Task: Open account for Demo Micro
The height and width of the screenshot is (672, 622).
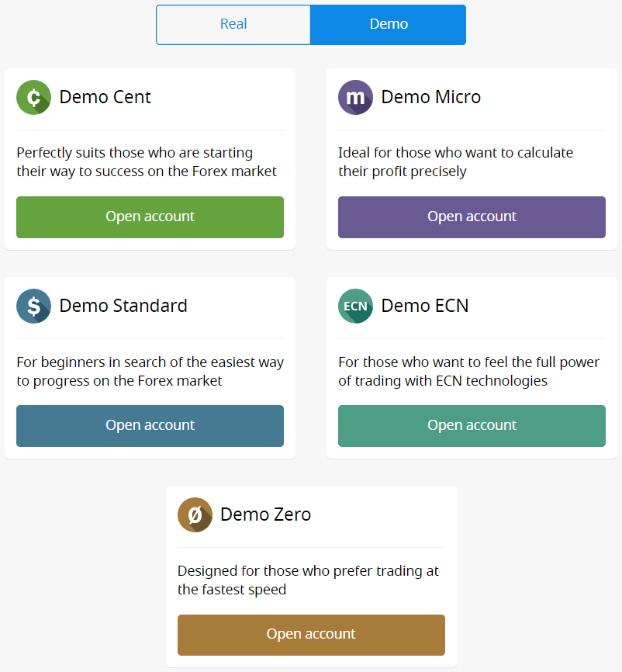Action: pyautogui.click(x=472, y=217)
